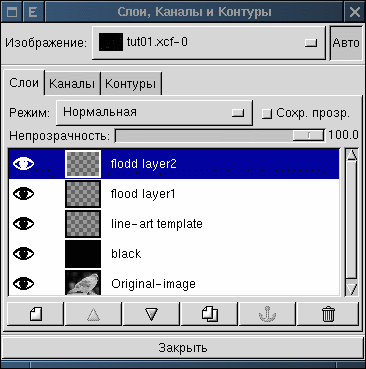Viewport: 366px width, 369px height.
Task: Enable the Сохр. прозр. checkbox
Action: point(267,114)
